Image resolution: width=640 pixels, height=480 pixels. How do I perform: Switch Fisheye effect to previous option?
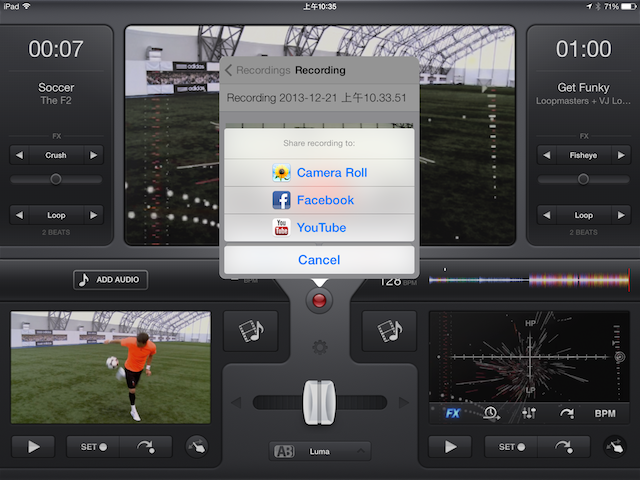547,155
